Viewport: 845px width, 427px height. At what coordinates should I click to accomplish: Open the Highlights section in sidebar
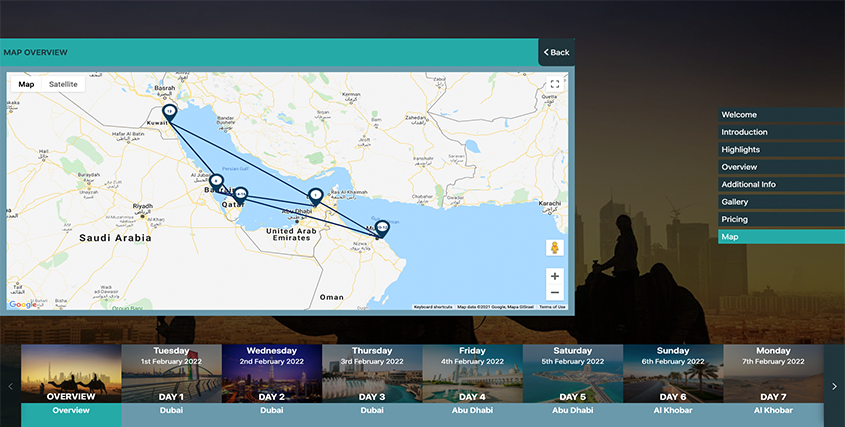coord(741,150)
